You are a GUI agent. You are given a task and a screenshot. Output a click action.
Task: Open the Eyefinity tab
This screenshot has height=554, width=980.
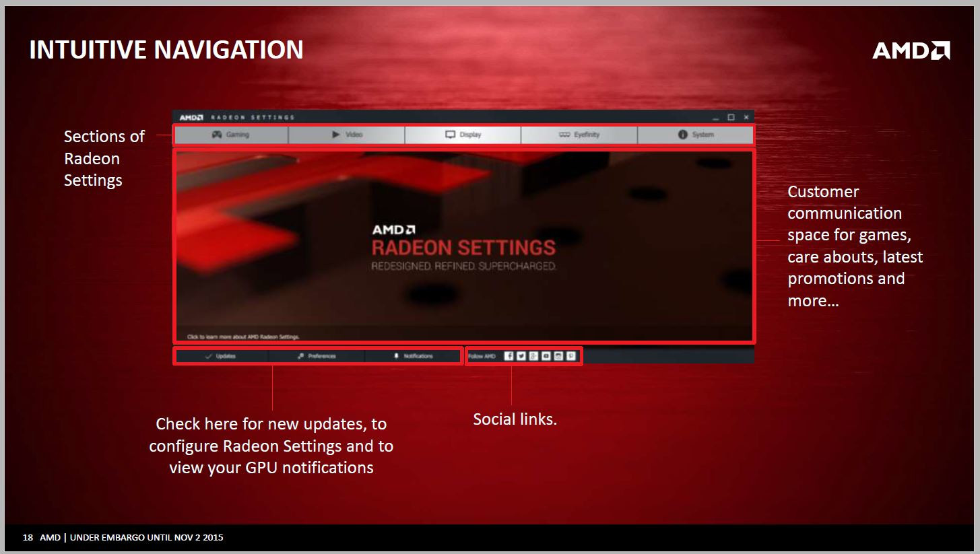tap(579, 135)
